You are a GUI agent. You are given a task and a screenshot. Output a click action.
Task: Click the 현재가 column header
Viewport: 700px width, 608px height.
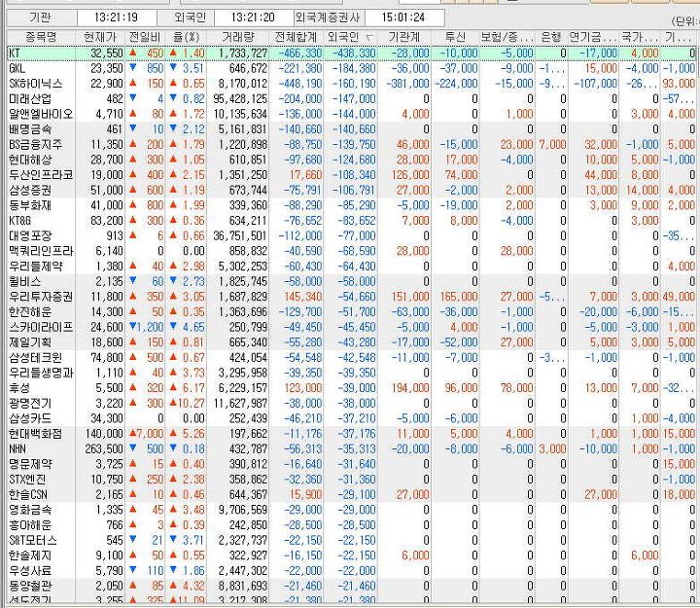pos(100,38)
